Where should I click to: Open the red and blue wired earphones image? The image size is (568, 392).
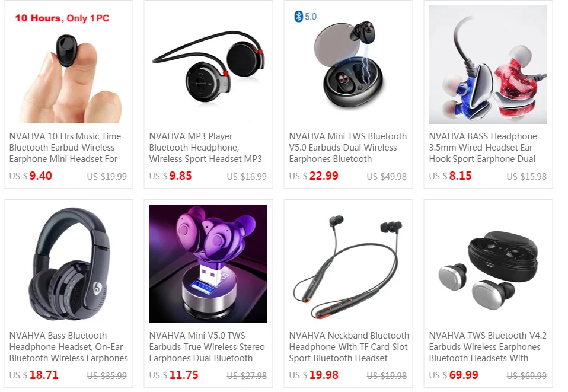(x=488, y=65)
